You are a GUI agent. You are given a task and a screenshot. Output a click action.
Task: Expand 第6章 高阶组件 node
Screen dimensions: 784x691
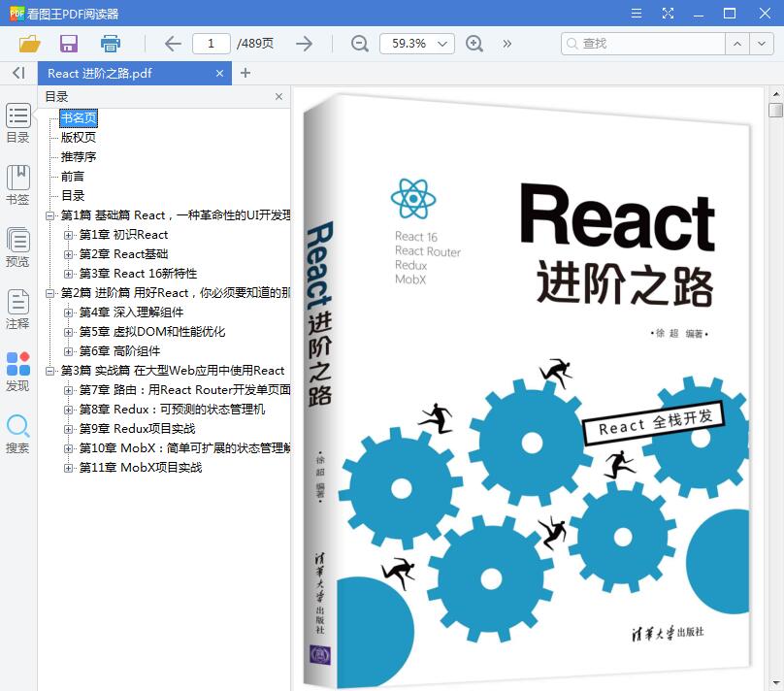pos(69,351)
